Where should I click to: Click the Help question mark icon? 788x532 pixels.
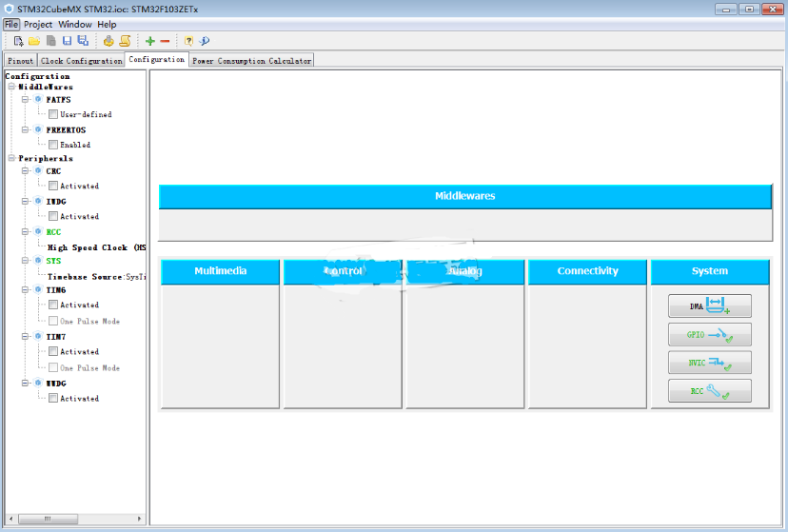pyautogui.click(x=188, y=41)
